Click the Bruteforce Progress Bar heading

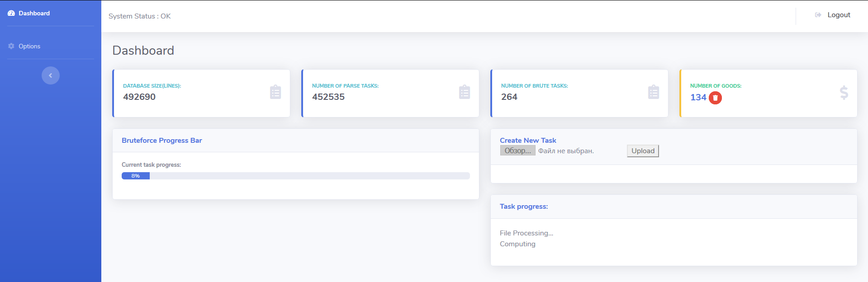(161, 141)
